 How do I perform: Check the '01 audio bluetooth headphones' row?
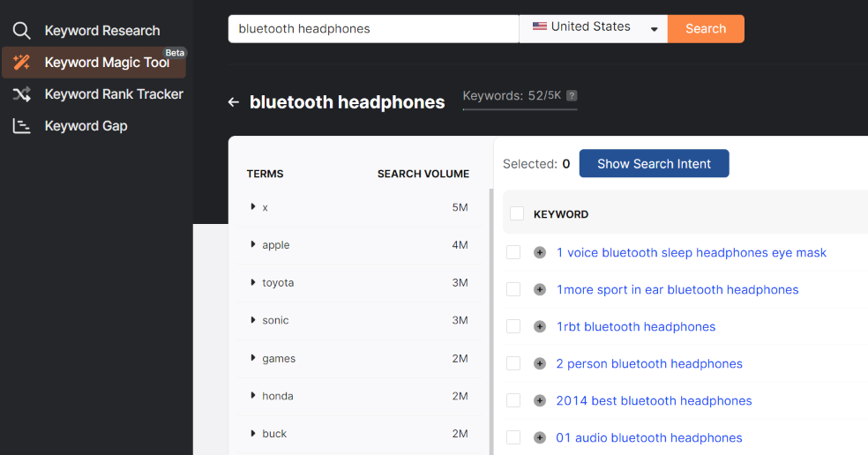click(x=513, y=438)
